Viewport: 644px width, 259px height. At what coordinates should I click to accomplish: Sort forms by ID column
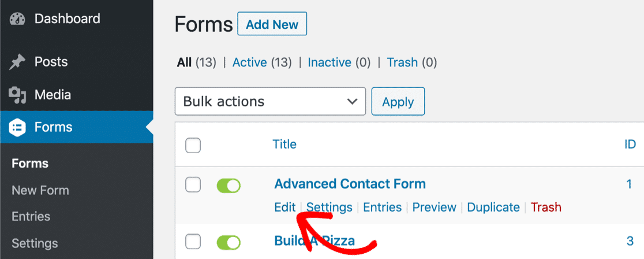click(630, 144)
